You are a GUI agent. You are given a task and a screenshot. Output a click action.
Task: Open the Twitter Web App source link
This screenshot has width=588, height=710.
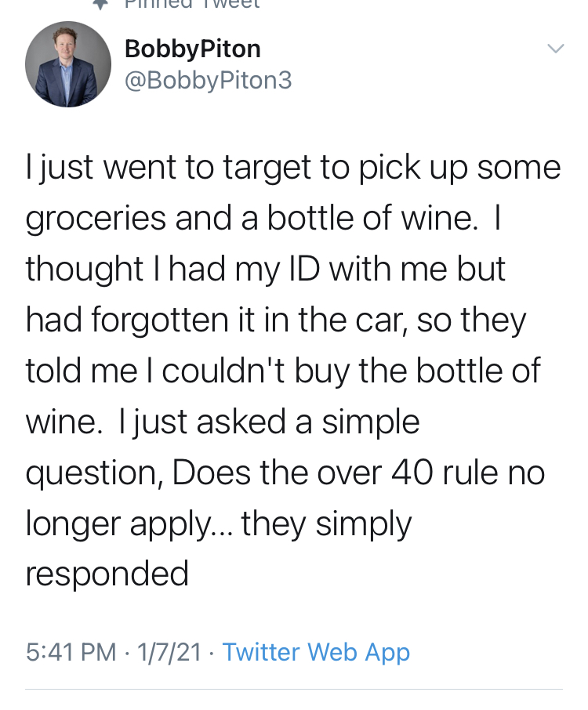point(316,652)
